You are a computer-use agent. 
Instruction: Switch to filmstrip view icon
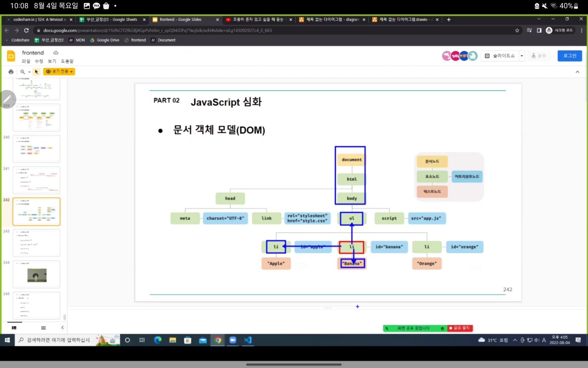14,328
